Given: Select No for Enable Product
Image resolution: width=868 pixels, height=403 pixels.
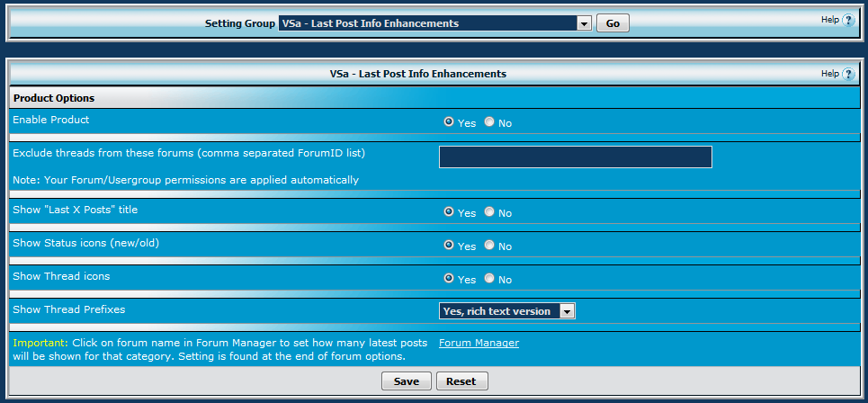Looking at the screenshot, I should click(489, 122).
